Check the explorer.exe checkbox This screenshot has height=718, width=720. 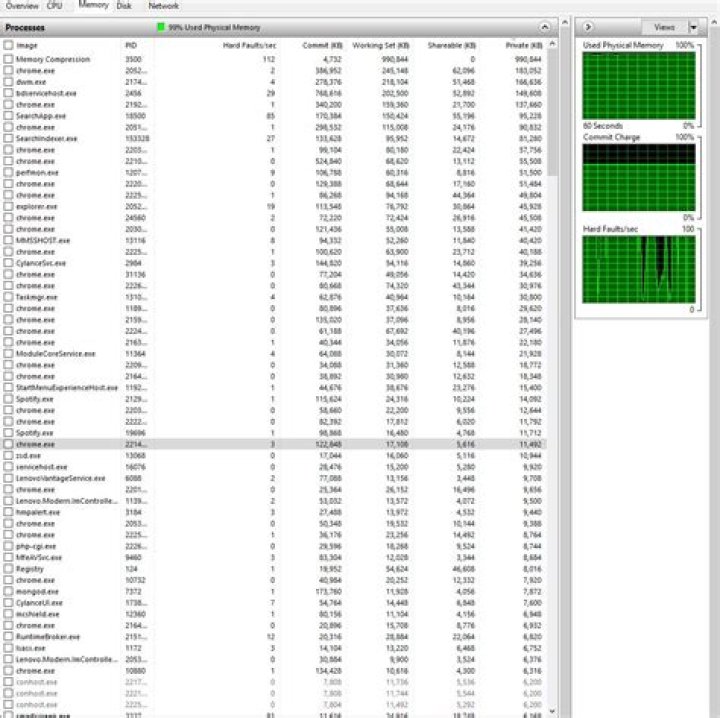[x=8, y=206]
